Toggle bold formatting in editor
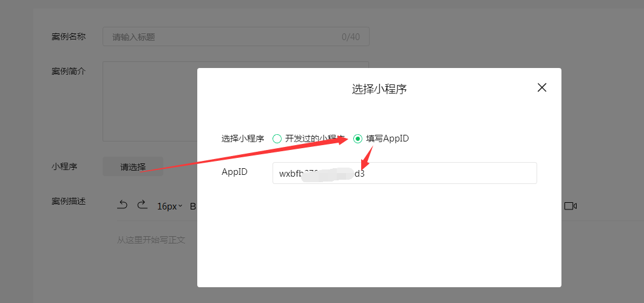Viewport: 644px width, 303px height. tap(192, 206)
